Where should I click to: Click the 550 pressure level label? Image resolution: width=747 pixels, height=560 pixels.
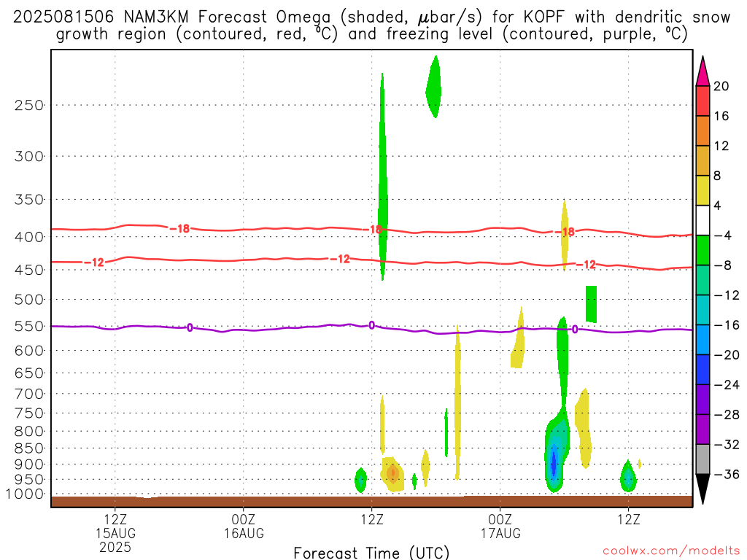(29, 326)
